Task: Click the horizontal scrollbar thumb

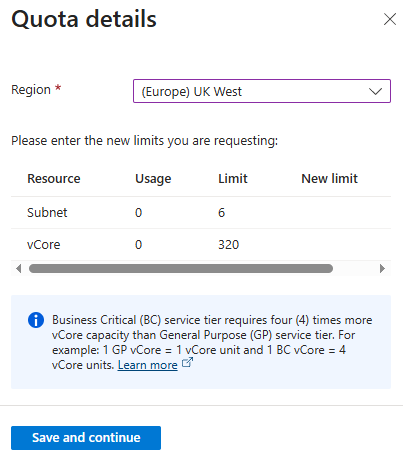Action: coord(181,268)
